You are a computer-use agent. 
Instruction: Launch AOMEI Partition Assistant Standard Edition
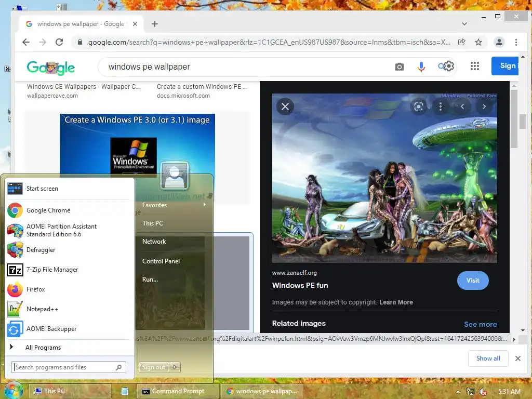pos(68,230)
